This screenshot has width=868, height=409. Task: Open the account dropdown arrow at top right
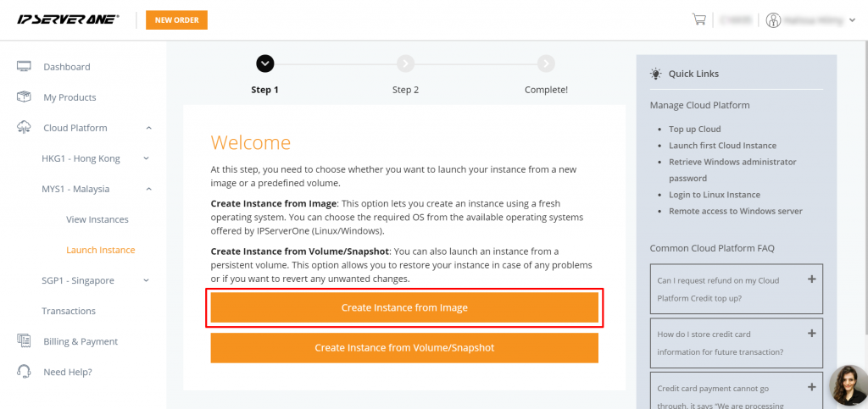tap(851, 21)
